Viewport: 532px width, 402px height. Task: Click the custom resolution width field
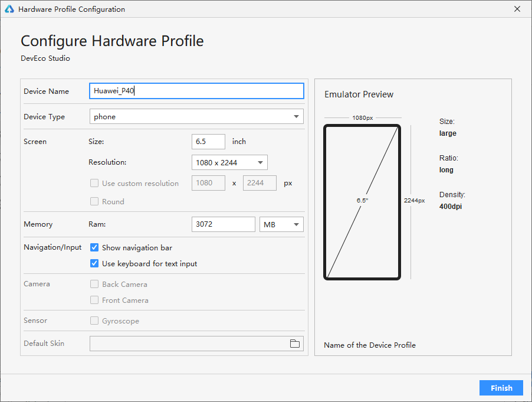[x=208, y=184]
